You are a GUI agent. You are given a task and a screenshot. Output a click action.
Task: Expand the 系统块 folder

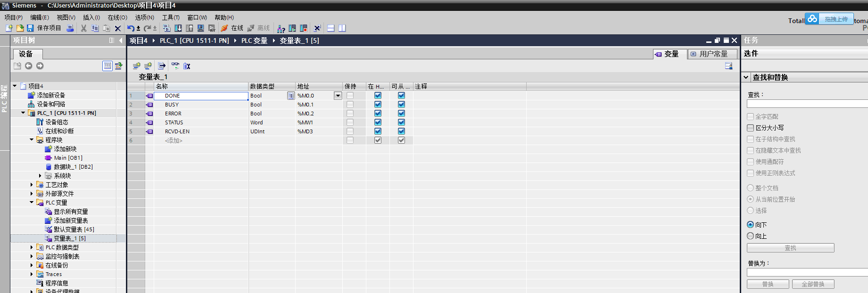(x=40, y=176)
